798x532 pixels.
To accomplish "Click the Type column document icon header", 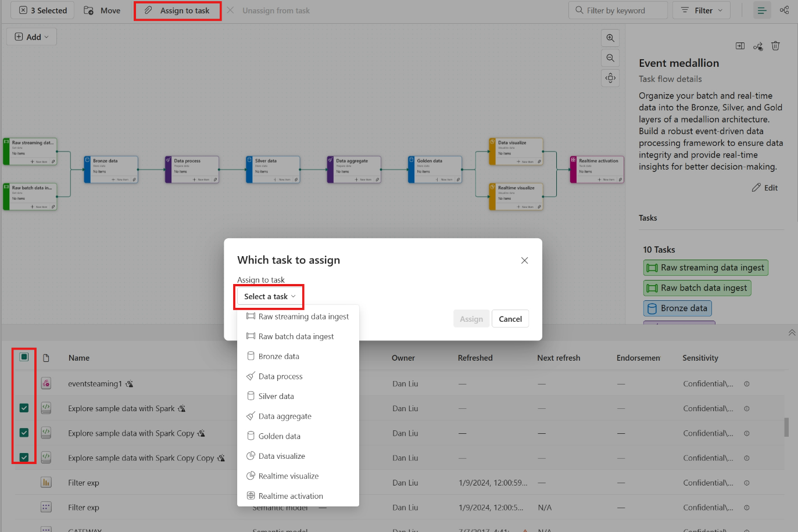I will [46, 358].
